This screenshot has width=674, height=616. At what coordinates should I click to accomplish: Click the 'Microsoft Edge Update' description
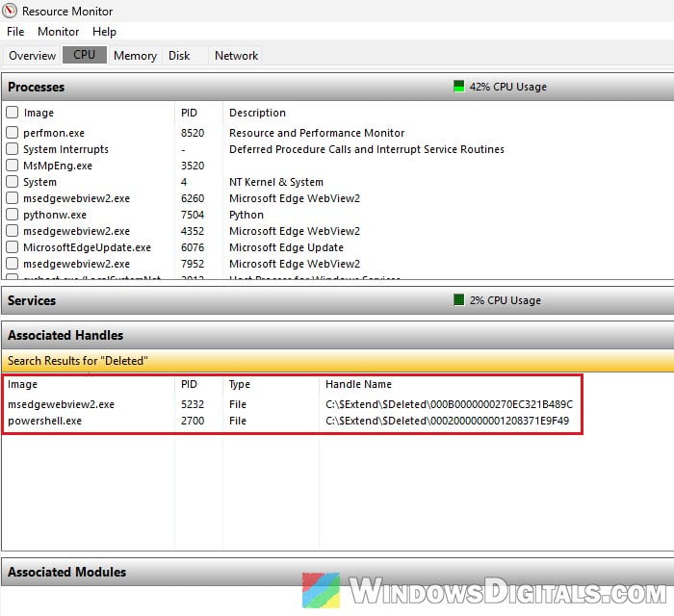point(286,247)
